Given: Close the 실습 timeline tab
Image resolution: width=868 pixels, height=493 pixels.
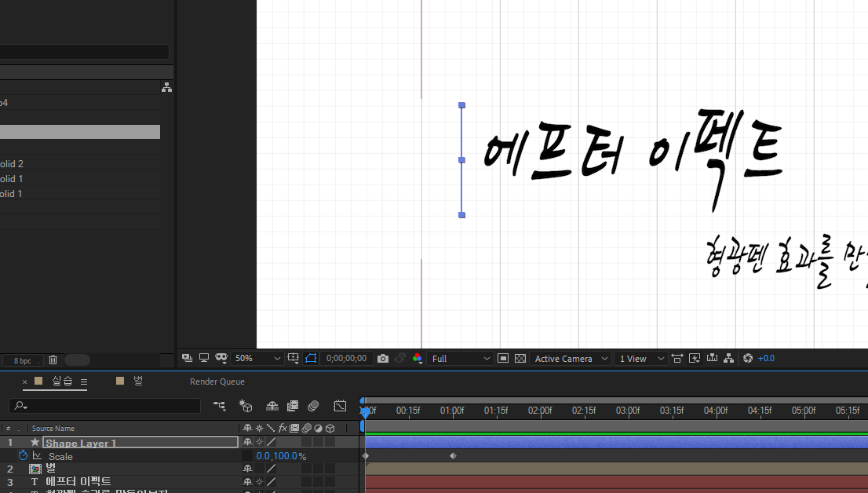Looking at the screenshot, I should pos(24,382).
